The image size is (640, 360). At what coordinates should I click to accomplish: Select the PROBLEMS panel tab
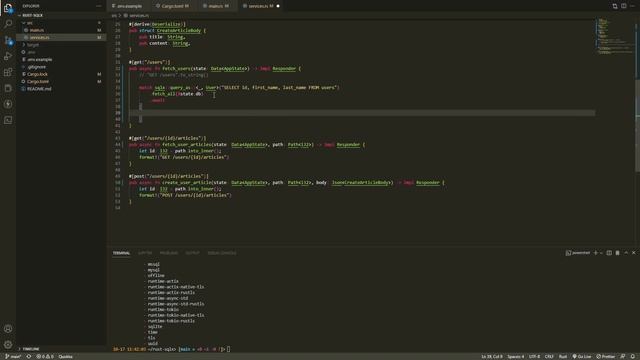[169, 253]
